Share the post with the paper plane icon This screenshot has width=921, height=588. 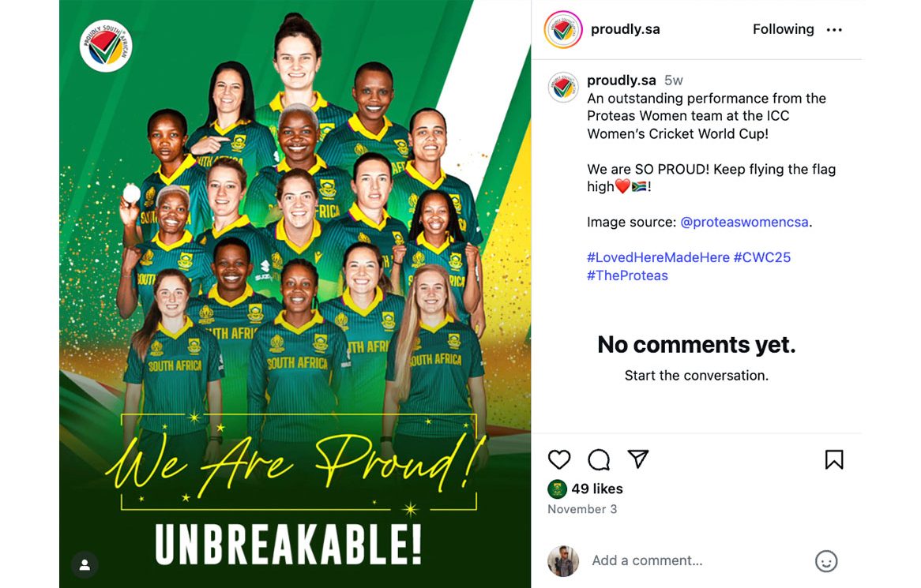coord(637,459)
